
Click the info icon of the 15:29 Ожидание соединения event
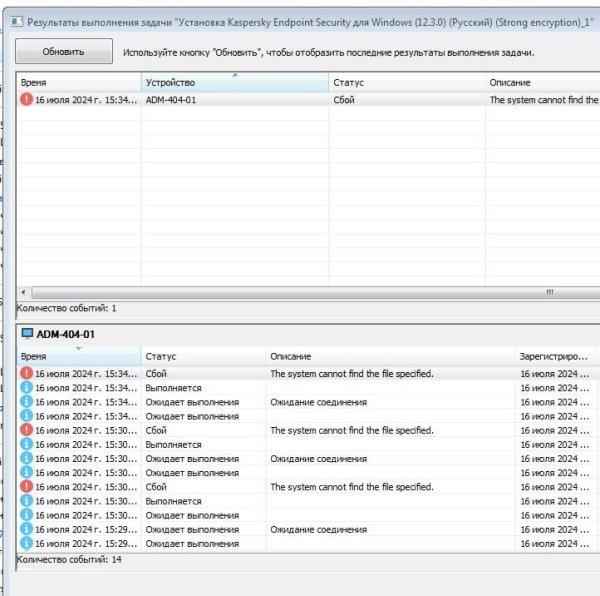pos(26,529)
